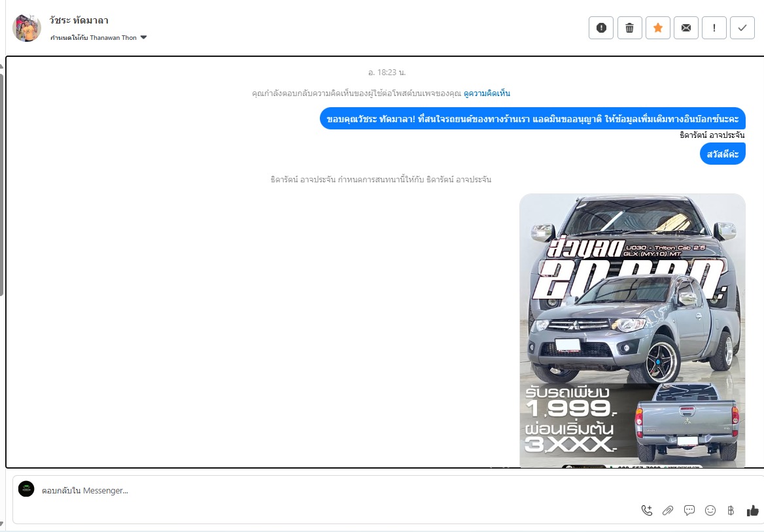Send a thumbs-up like

[753, 510]
